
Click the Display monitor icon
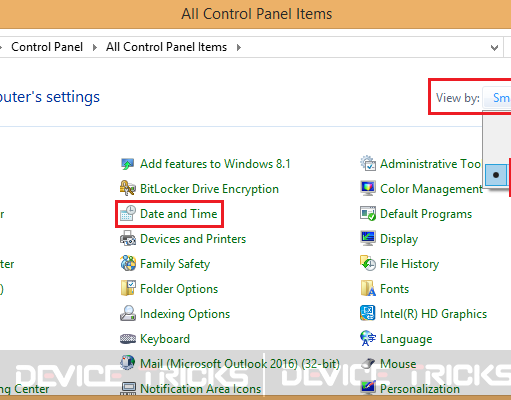point(368,239)
